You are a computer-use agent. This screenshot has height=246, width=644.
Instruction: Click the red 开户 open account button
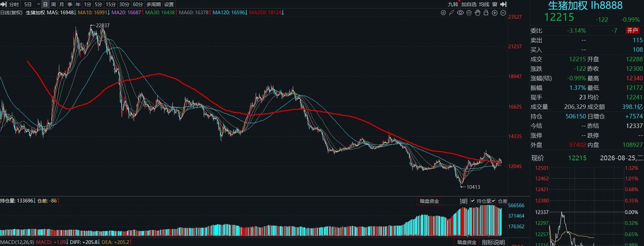coord(632,31)
